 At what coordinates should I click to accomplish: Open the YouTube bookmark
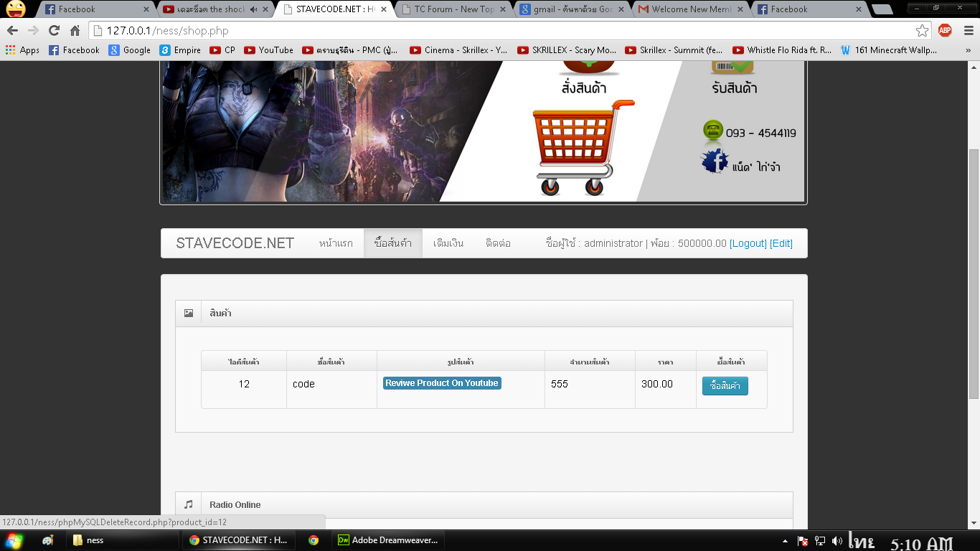269,50
